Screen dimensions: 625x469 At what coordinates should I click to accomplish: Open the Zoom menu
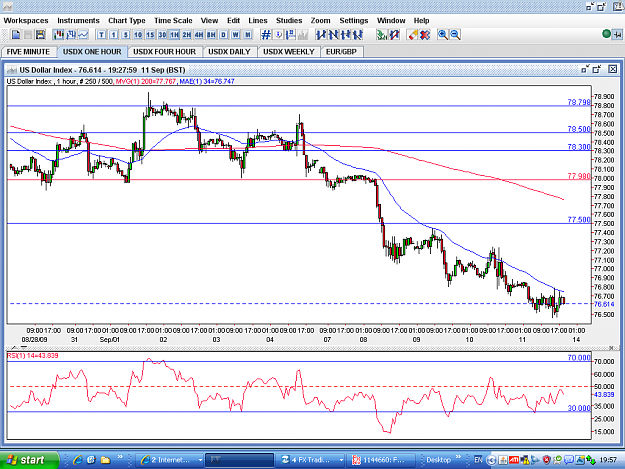320,21
